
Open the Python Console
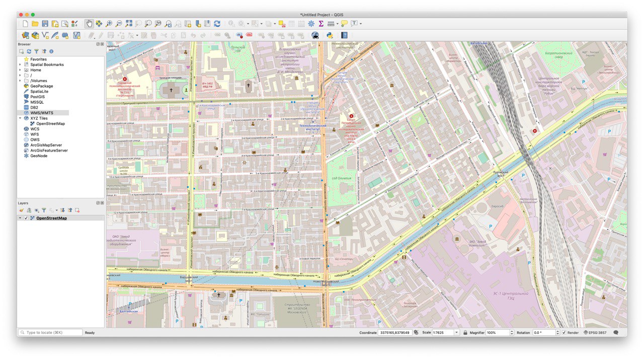pos(330,35)
